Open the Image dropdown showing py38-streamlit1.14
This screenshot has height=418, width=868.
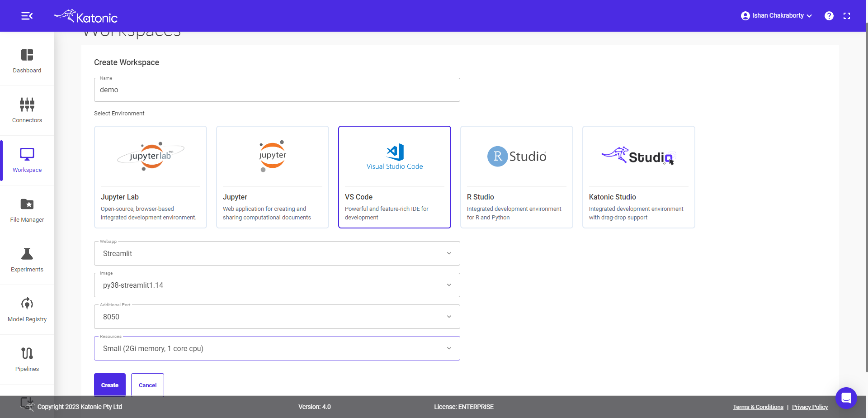tap(277, 285)
